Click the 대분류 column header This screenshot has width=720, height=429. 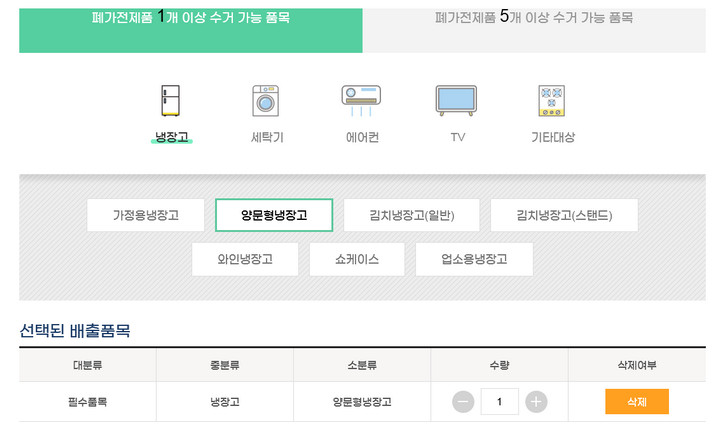(x=87, y=365)
